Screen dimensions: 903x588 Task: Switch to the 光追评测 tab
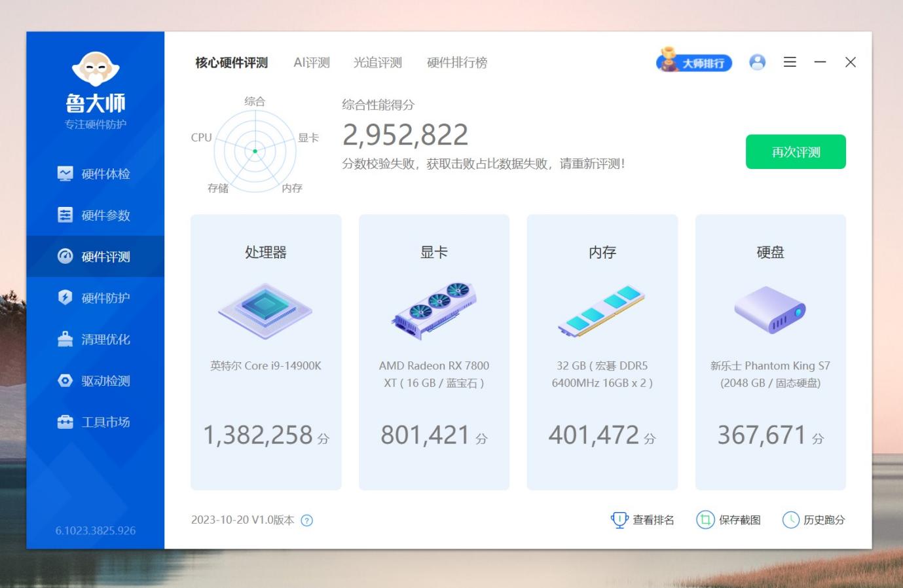(x=378, y=63)
